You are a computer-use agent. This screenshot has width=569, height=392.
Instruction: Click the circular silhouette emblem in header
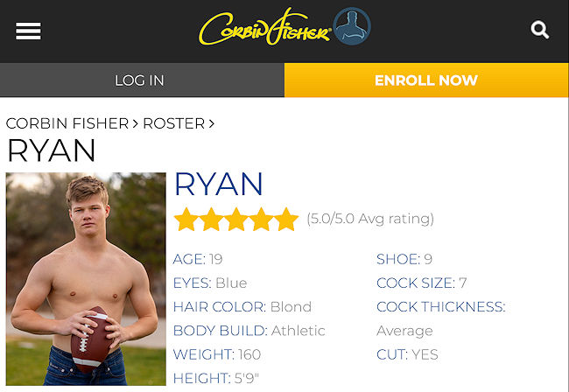(x=352, y=27)
